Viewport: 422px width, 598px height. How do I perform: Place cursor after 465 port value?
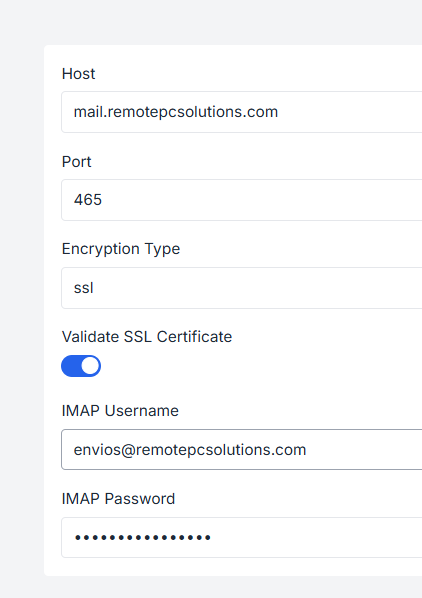click(103, 200)
